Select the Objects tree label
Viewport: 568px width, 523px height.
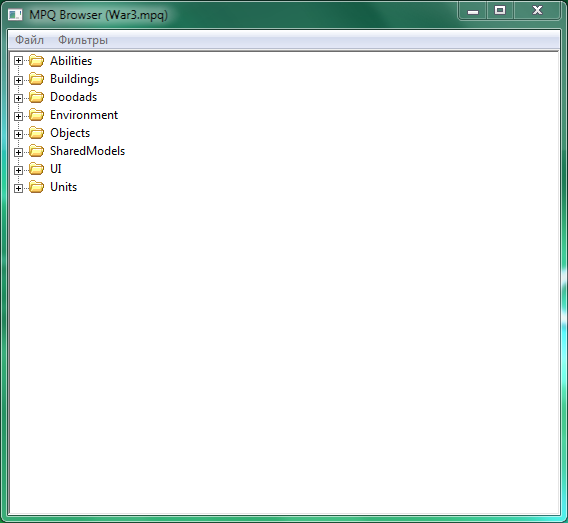point(70,133)
